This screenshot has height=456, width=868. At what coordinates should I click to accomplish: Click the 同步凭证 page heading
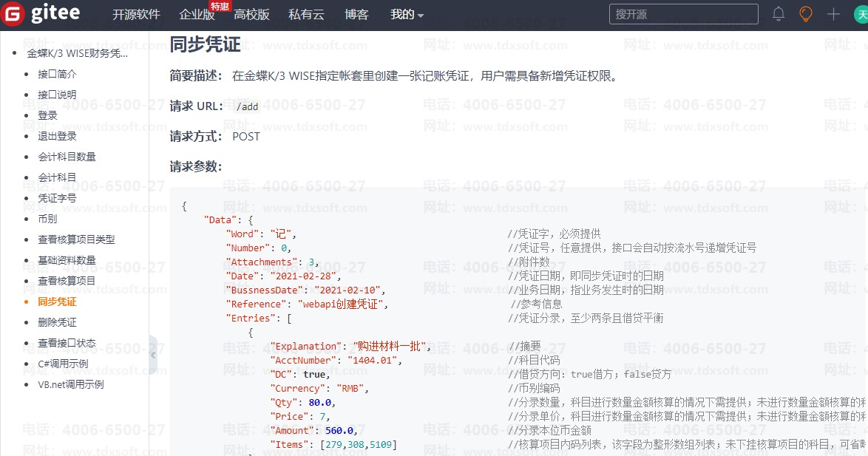[x=205, y=44]
